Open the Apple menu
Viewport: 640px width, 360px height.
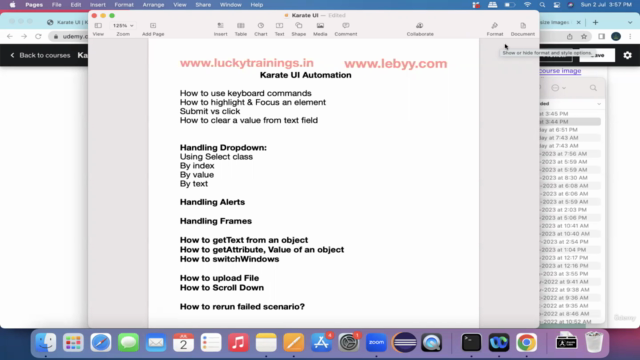13,5
